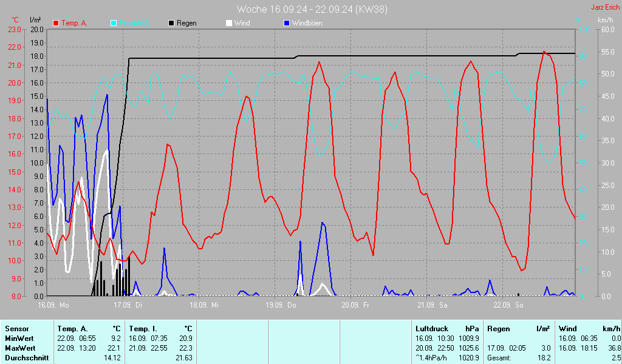Click the black Regen legend swatch
Viewport: 622px width, 364px height.
[171, 23]
